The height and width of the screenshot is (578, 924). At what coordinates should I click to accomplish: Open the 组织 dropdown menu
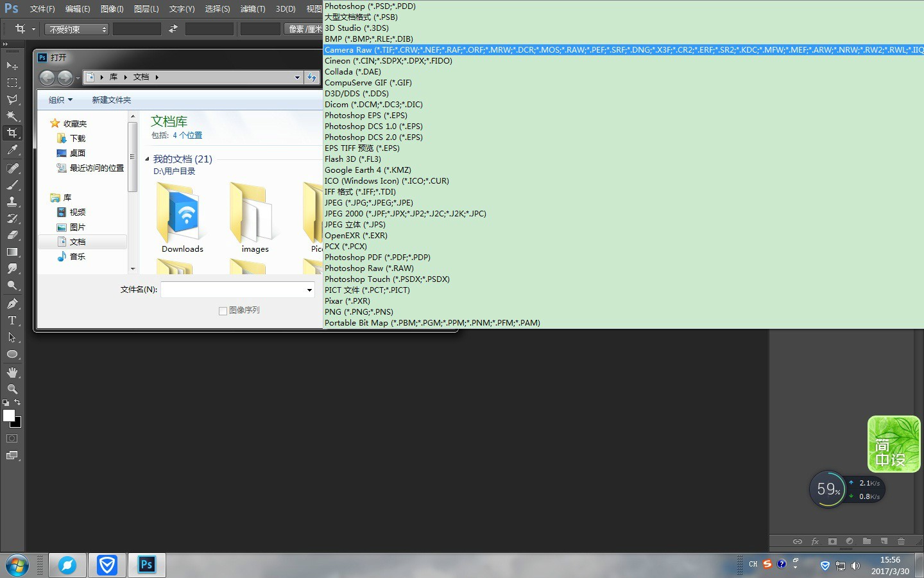(x=61, y=100)
